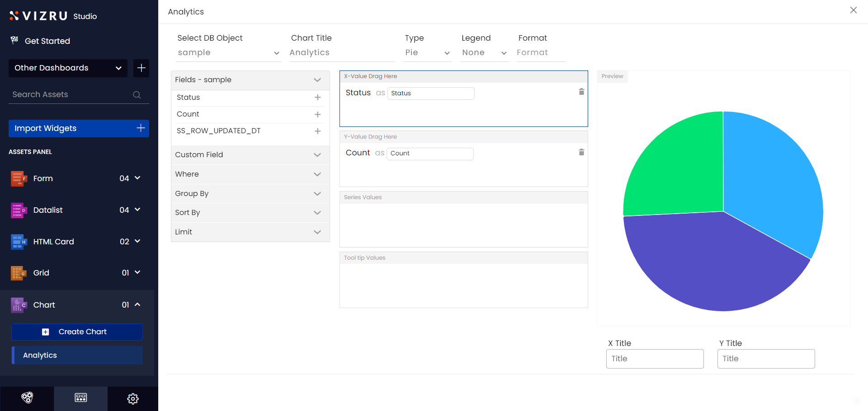Screen dimensions: 868x411
Task: Click the X Title input field
Action: [x=655, y=359]
